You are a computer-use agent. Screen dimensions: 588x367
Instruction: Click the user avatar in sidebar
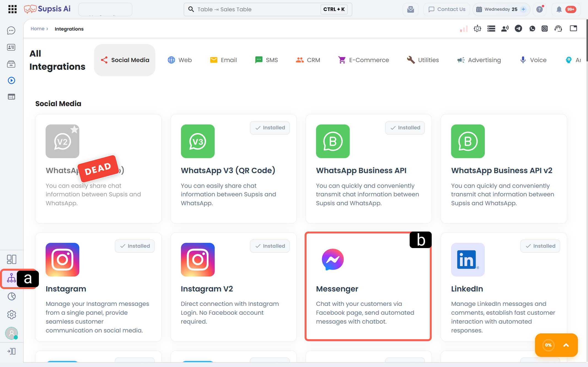click(x=12, y=333)
